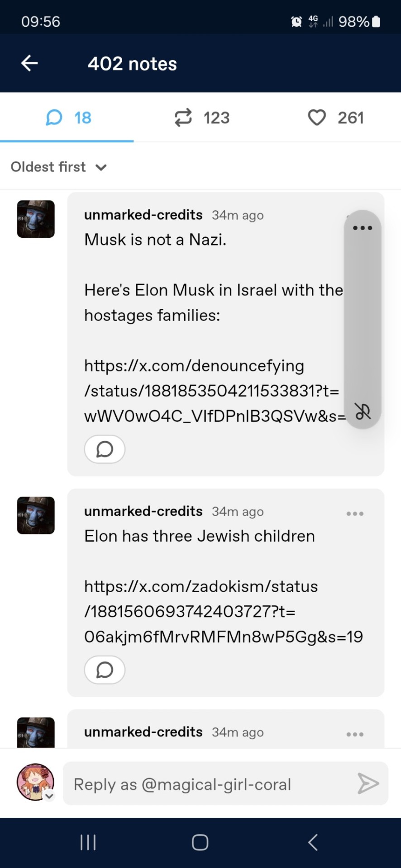Viewport: 401px width, 868px height.
Task: Show the likes tab with 261
Action: [335, 118]
